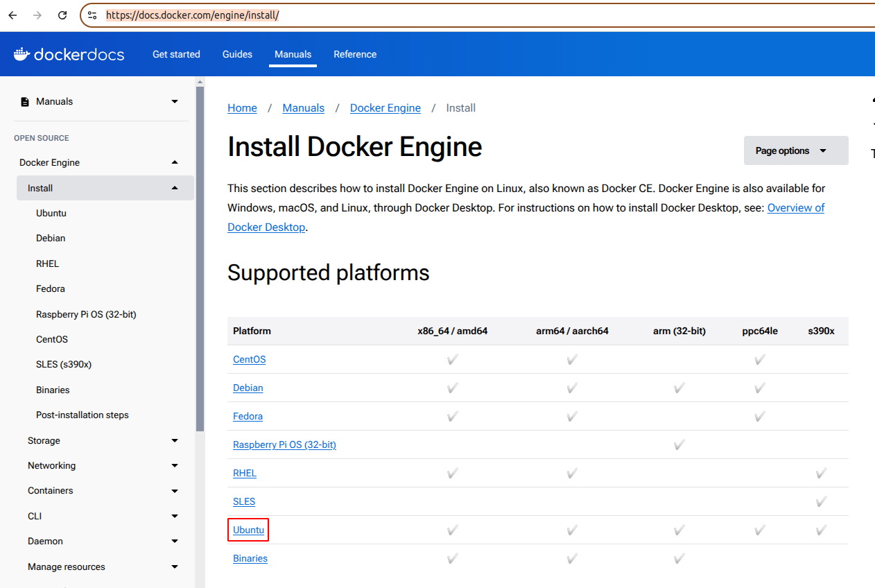This screenshot has width=875, height=588.
Task: Expand the Manage resources section arrow
Action: (175, 567)
